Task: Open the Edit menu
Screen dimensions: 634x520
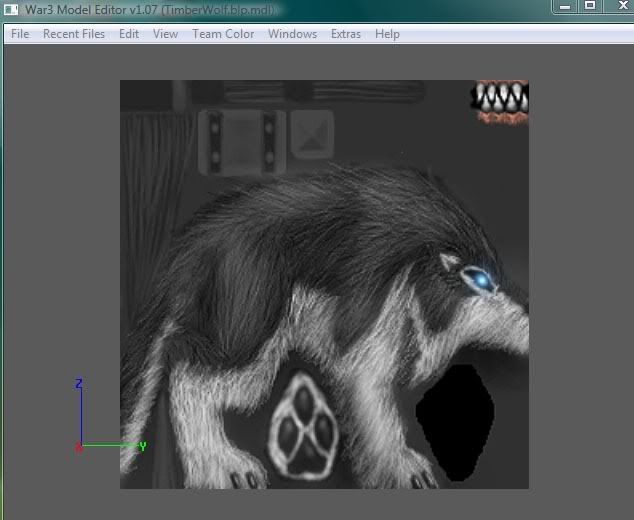Action: (129, 34)
